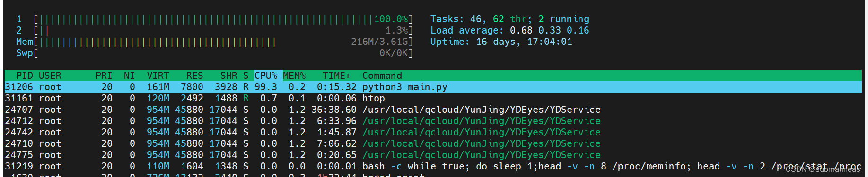This screenshot has height=177, width=868.
Task: Sort by PRI column header
Action: tap(104, 76)
